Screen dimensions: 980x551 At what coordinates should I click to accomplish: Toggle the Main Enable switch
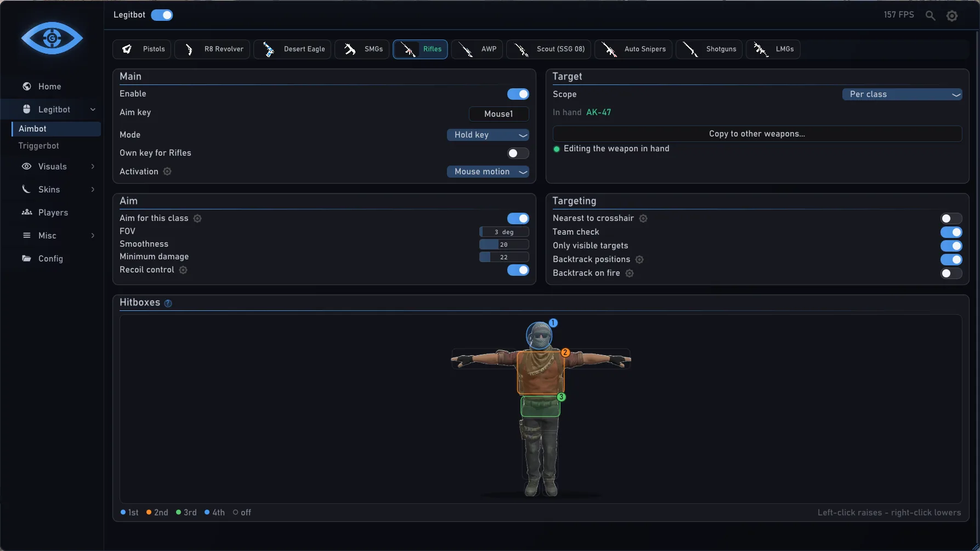coord(518,94)
